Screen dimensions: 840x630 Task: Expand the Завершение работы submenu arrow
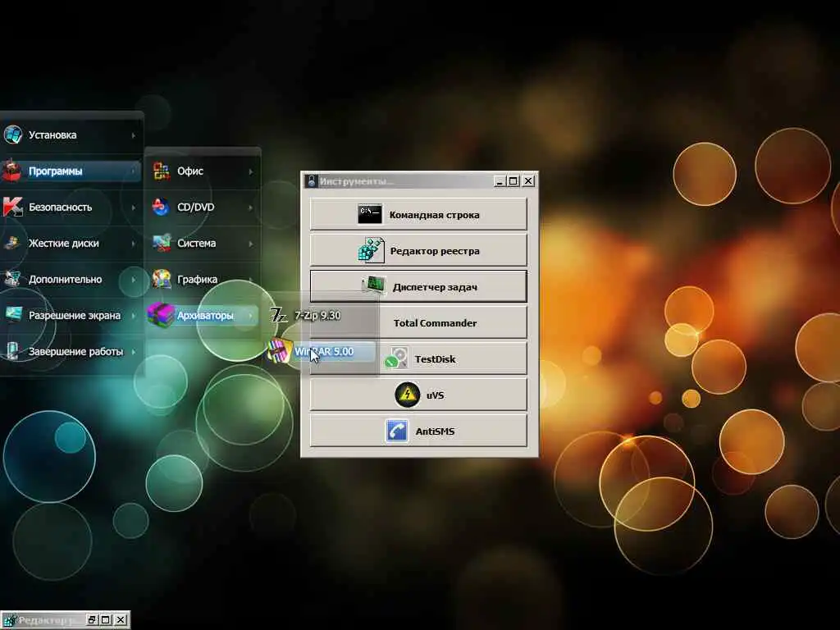pyautogui.click(x=134, y=351)
